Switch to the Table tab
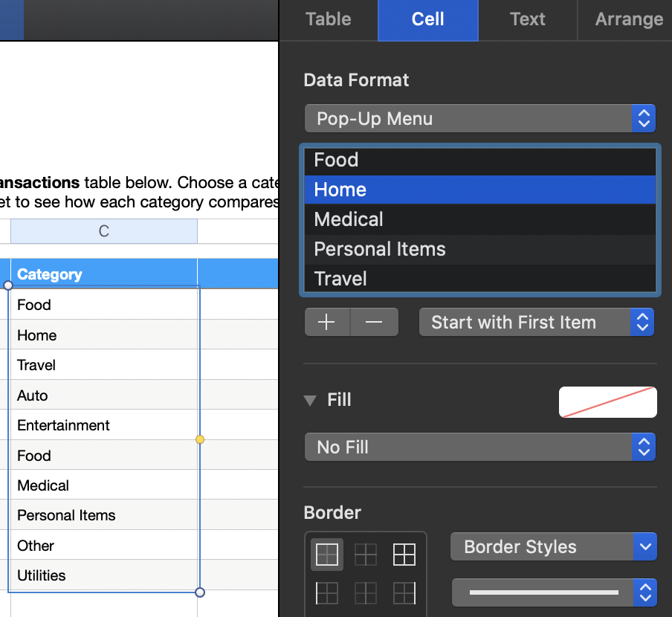The image size is (672, 617). click(x=329, y=20)
